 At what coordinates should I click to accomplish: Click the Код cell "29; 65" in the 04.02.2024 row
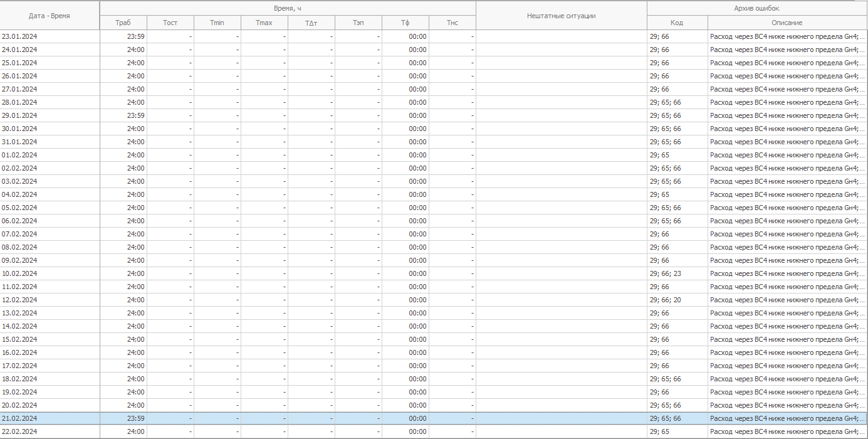tap(677, 194)
